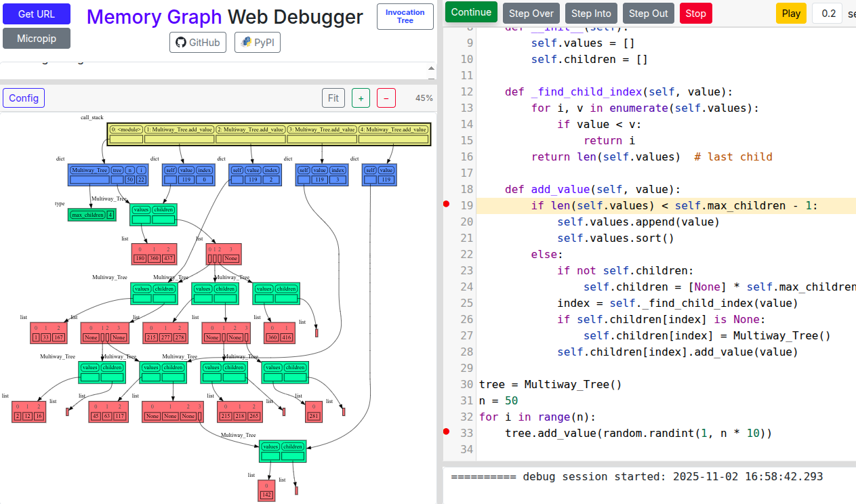Open the Invocation Tree page
Viewport: 856px width, 504px height.
[405, 16]
